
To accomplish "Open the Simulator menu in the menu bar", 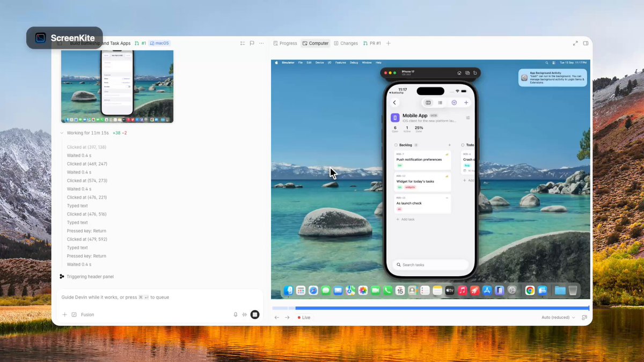I will [288, 63].
